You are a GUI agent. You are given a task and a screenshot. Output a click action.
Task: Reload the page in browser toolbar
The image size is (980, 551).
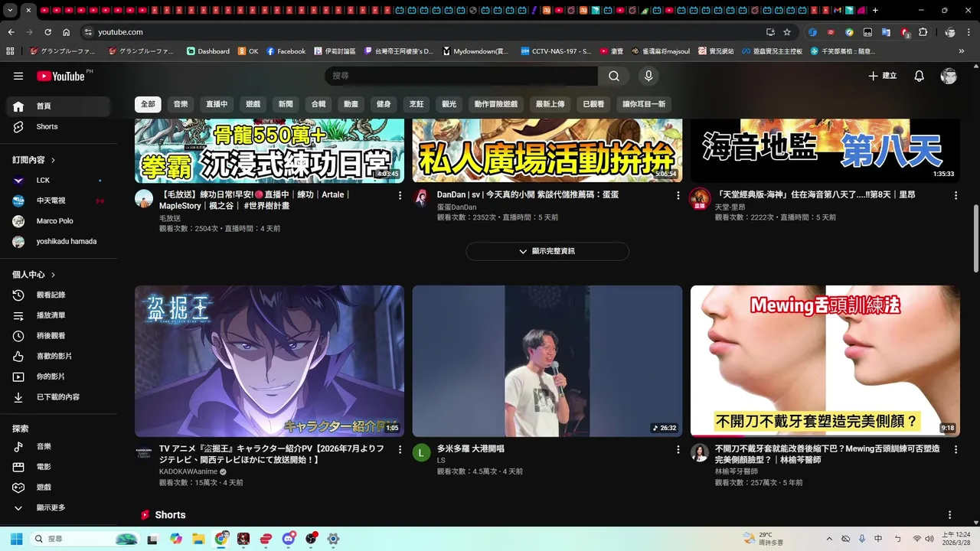[x=47, y=32]
